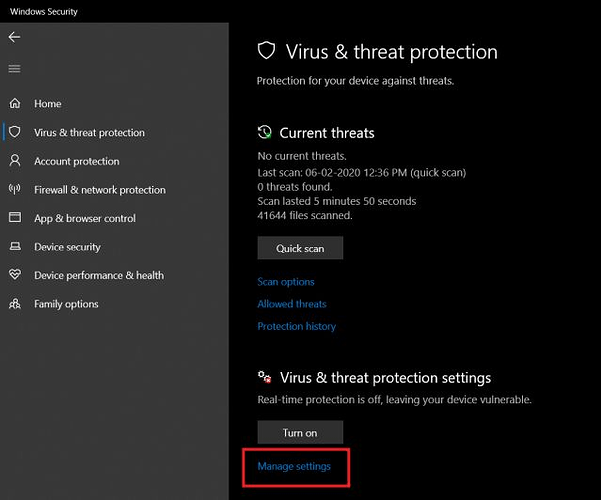Click the App & browser control icon
601x500 pixels.
pos(15,218)
